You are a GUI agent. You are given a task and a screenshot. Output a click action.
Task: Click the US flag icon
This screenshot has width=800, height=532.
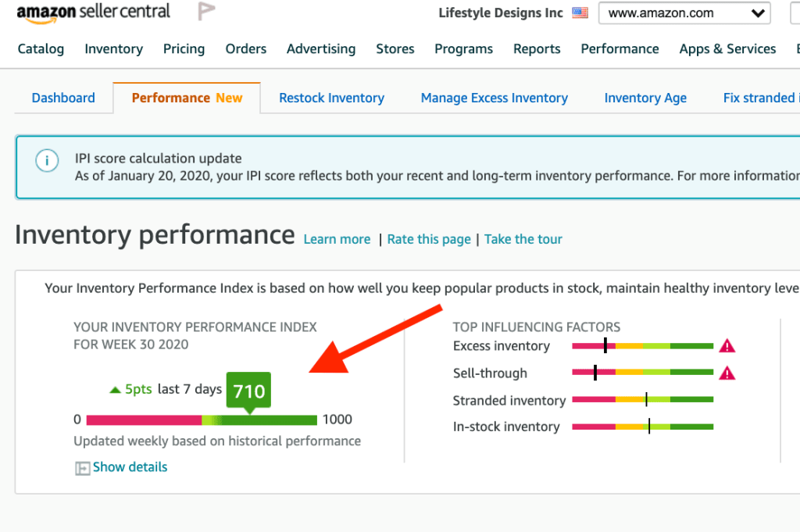(580, 12)
